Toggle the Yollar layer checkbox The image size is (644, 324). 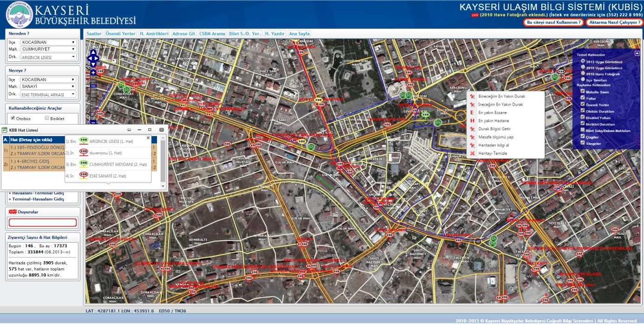(583, 98)
